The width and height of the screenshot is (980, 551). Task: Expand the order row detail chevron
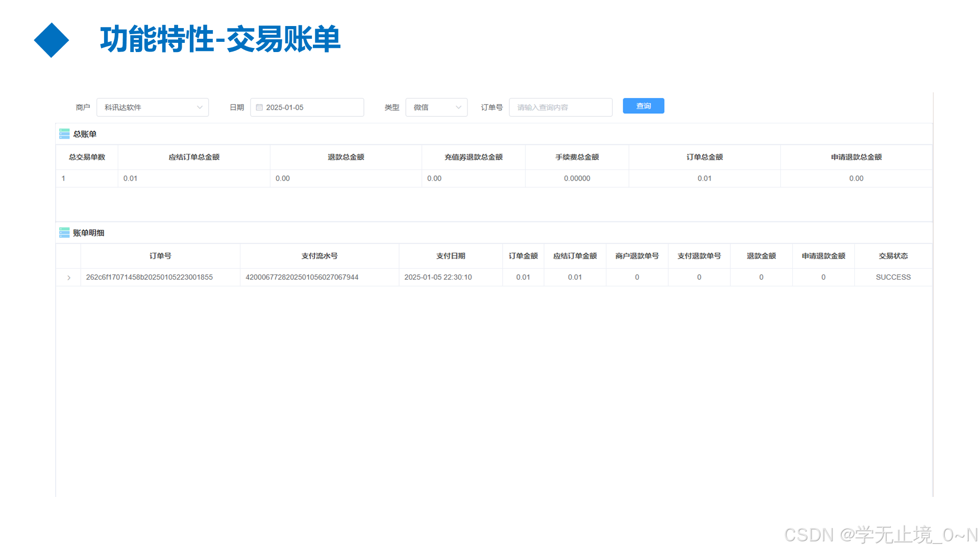pyautogui.click(x=68, y=277)
